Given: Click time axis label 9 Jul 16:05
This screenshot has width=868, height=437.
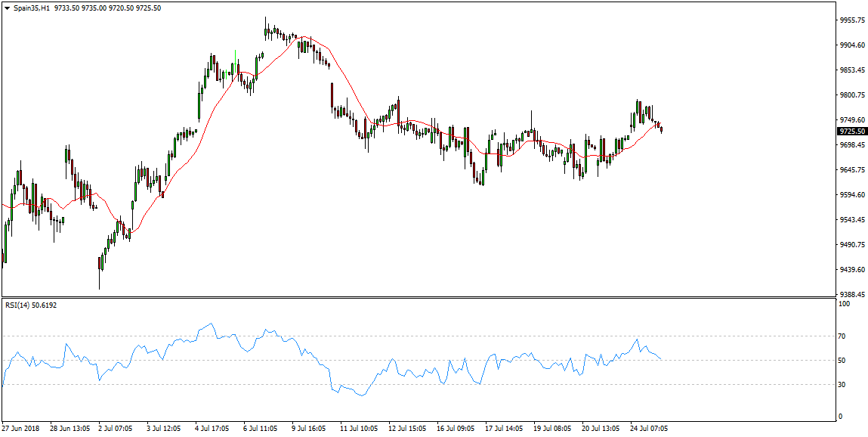Looking at the screenshot, I should coord(308,429).
